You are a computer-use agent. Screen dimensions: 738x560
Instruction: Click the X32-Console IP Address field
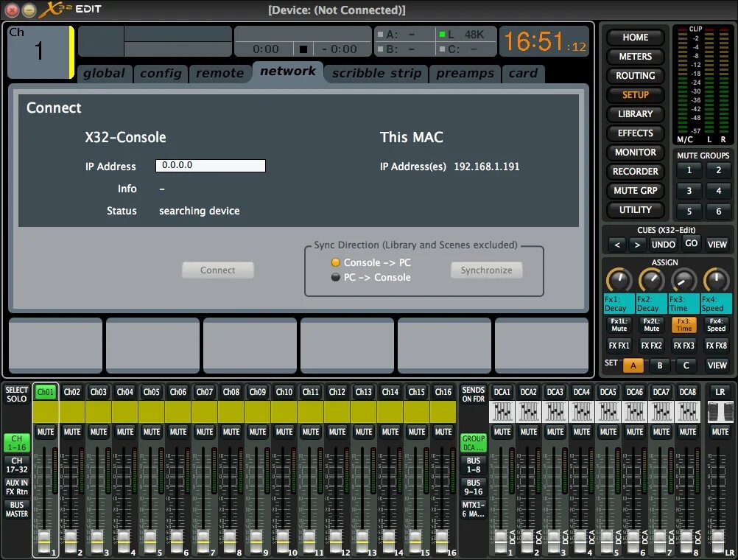click(x=211, y=165)
